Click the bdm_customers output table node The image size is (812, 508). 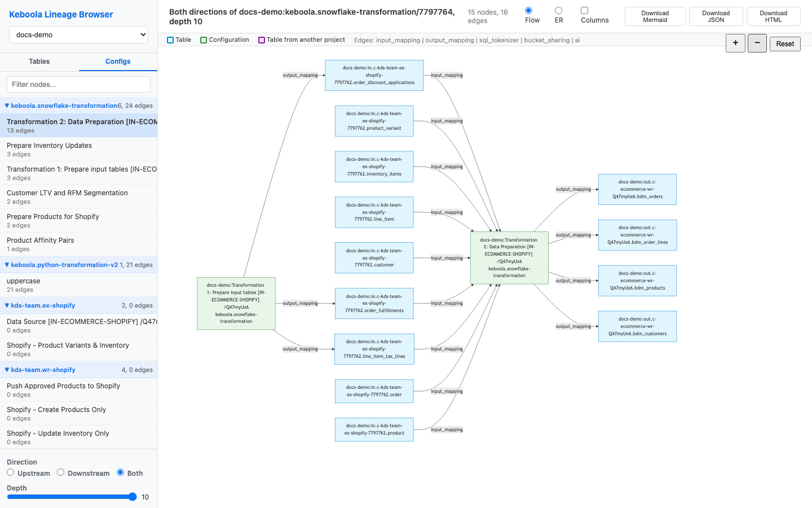(x=637, y=326)
